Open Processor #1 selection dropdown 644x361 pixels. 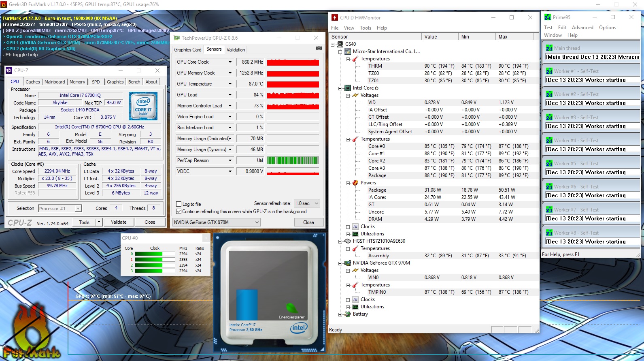78,209
